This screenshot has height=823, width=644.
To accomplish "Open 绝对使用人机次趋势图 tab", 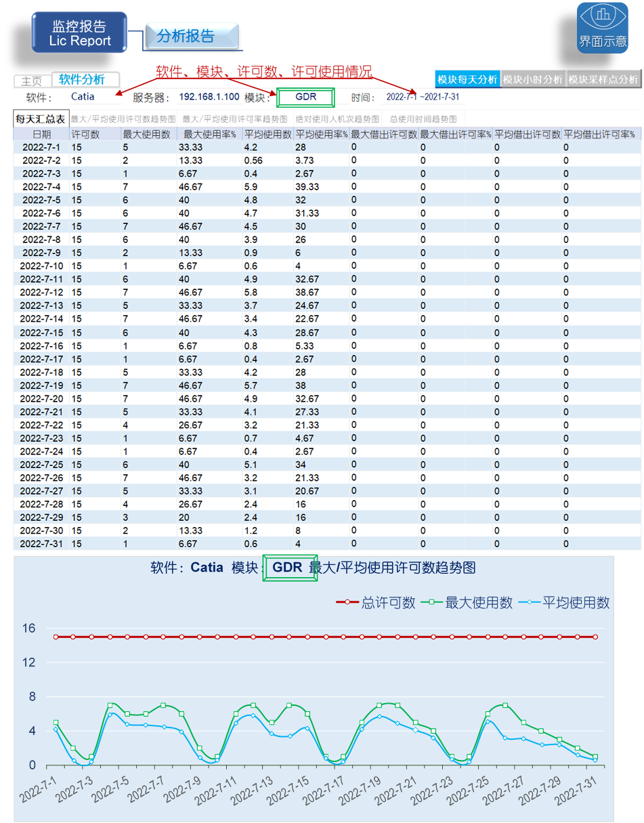I will coord(337,119).
